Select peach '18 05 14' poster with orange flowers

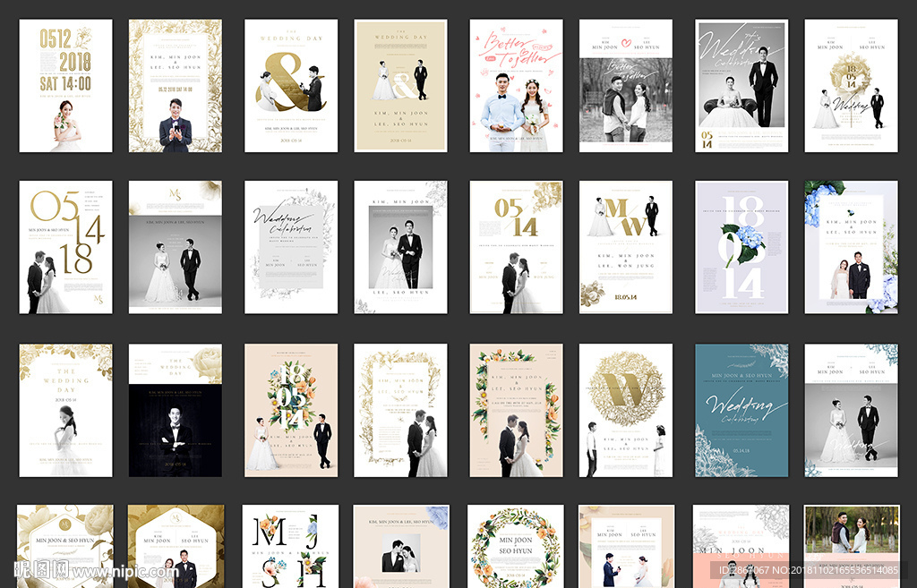click(291, 410)
